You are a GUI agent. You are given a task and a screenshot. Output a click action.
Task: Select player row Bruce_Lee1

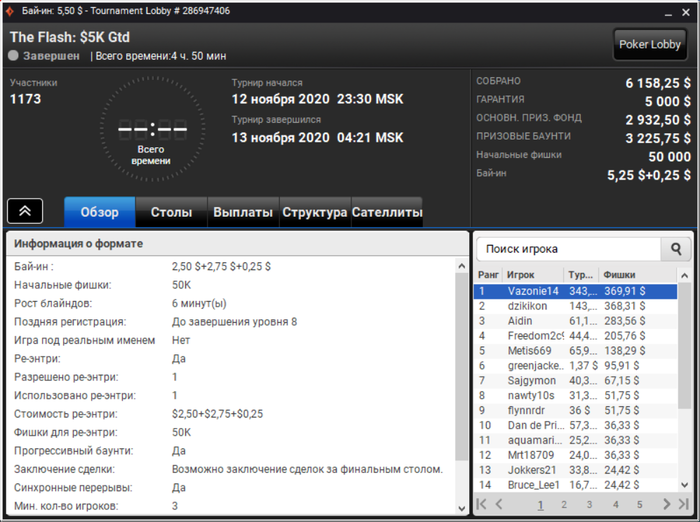click(x=575, y=484)
